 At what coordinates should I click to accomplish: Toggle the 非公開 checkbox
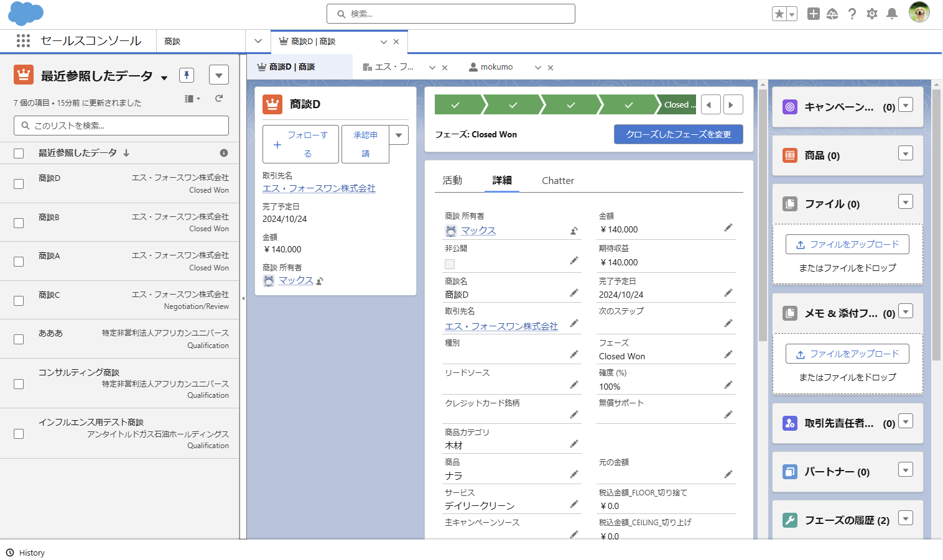(x=449, y=264)
